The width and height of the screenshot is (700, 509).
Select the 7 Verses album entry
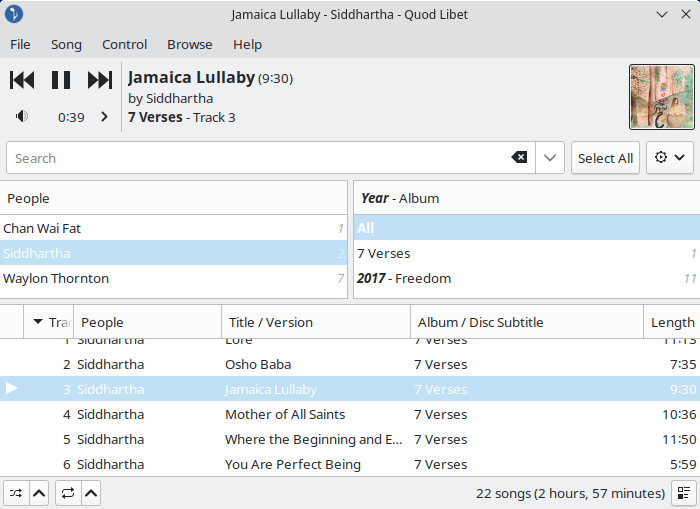click(527, 253)
